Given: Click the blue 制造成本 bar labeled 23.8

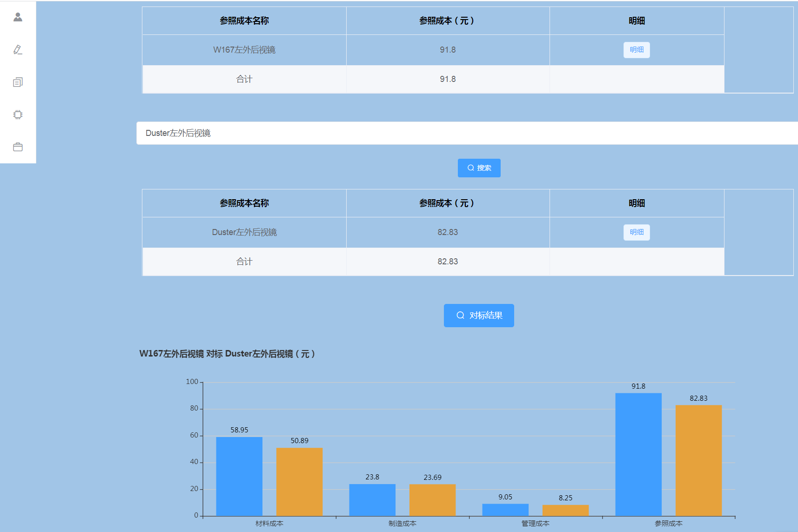Looking at the screenshot, I should (372, 500).
